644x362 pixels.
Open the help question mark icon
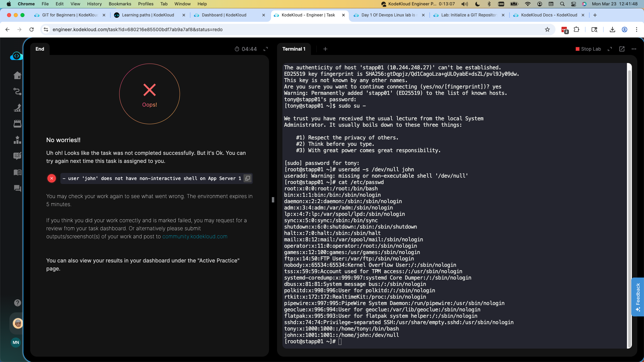[x=17, y=303]
